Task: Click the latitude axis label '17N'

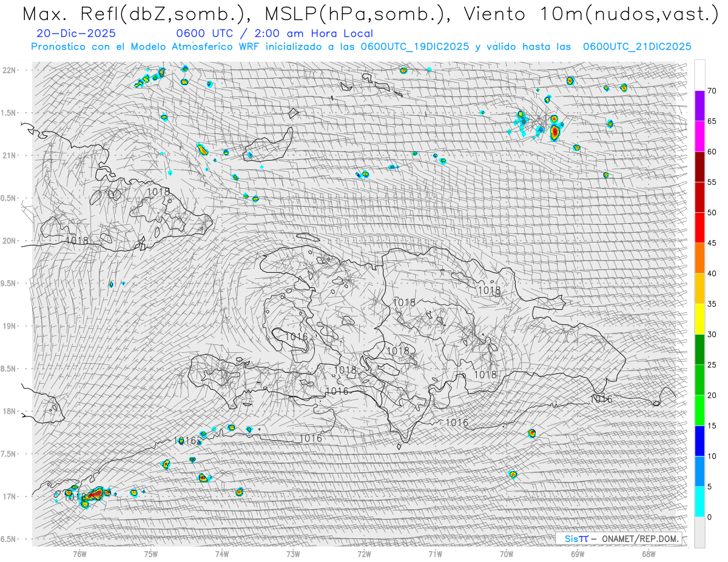Action: click(10, 497)
